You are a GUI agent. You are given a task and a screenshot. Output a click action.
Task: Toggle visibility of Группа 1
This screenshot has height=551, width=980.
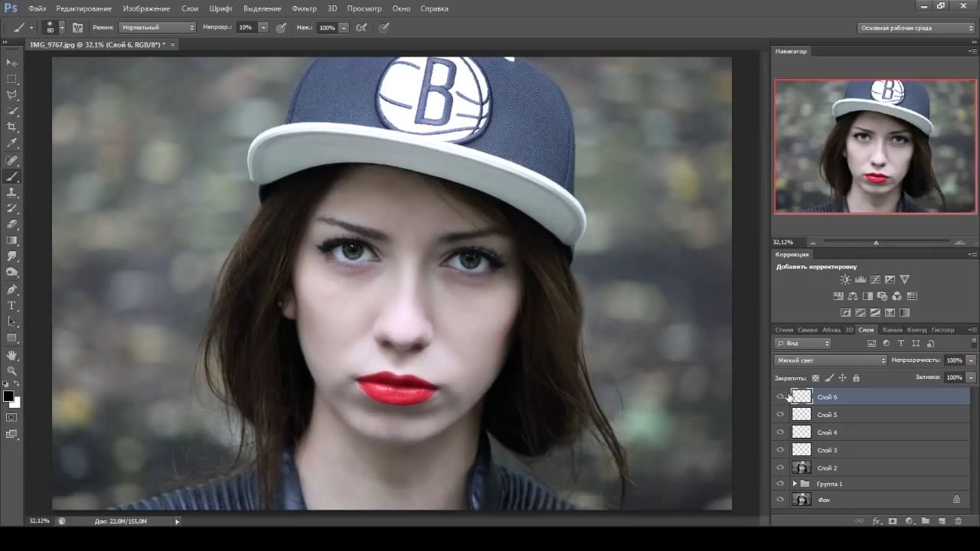(x=780, y=484)
